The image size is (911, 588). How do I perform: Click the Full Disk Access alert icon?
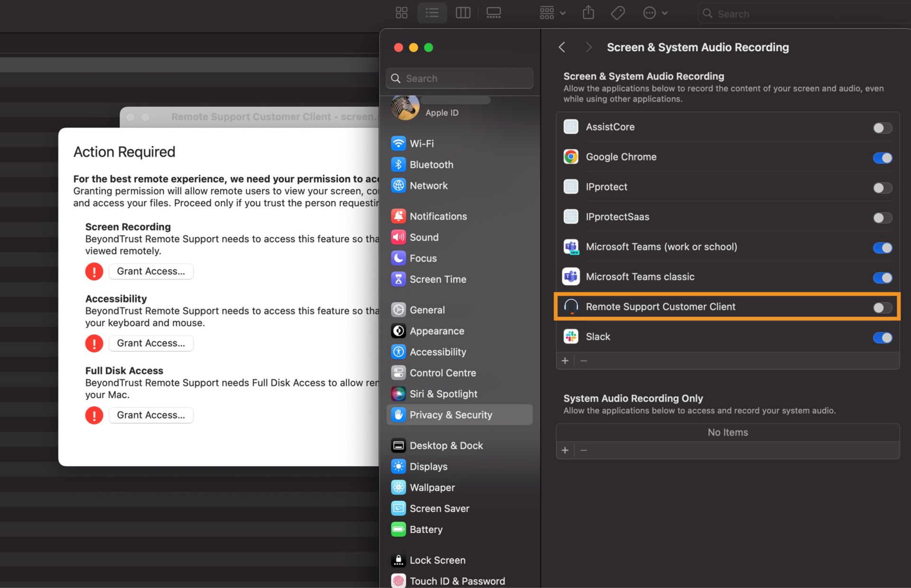click(94, 415)
